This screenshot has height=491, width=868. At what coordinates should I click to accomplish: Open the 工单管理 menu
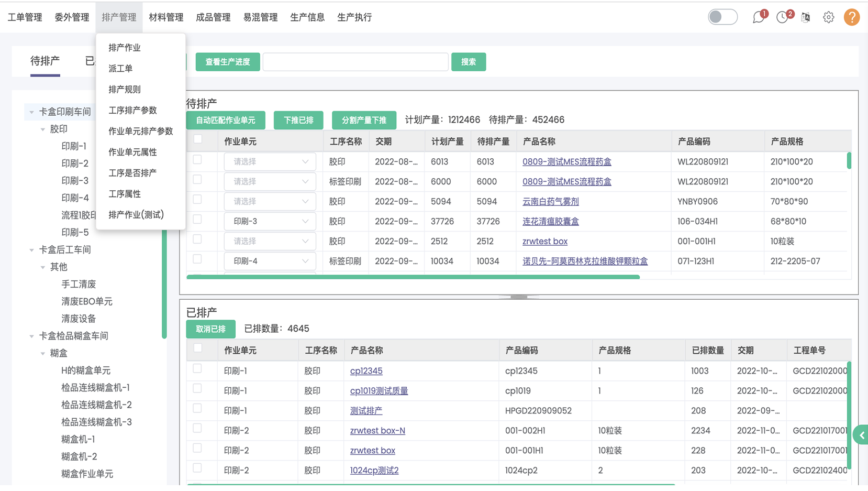pos(25,17)
